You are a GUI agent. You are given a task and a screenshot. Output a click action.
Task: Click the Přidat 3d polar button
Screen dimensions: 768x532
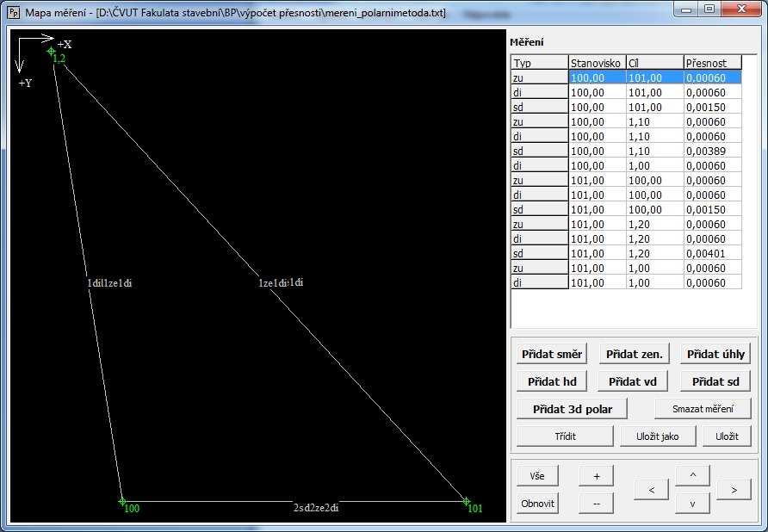coord(572,409)
